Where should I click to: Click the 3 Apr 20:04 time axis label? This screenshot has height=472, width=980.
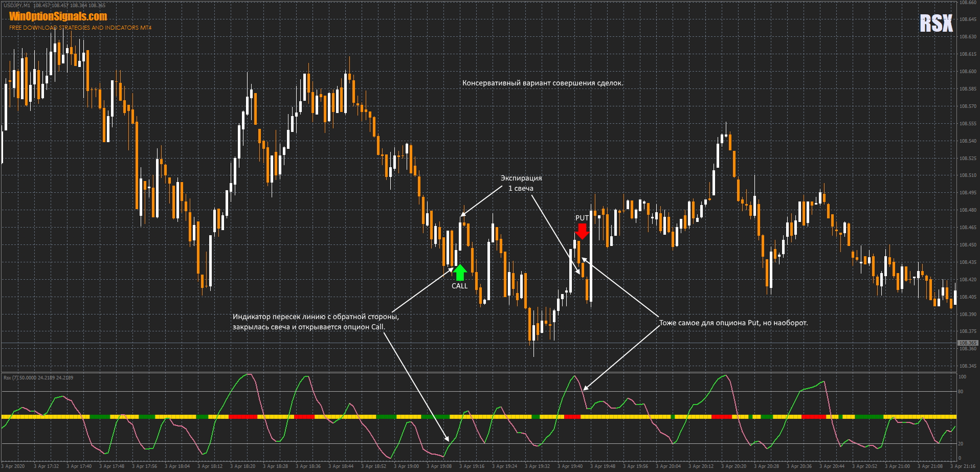[668, 466]
